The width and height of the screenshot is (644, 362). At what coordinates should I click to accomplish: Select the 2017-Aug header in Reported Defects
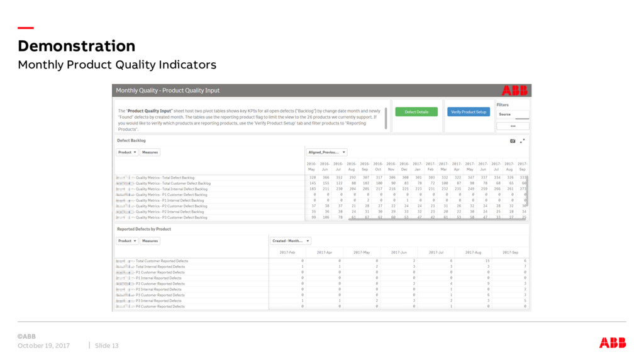473,253
